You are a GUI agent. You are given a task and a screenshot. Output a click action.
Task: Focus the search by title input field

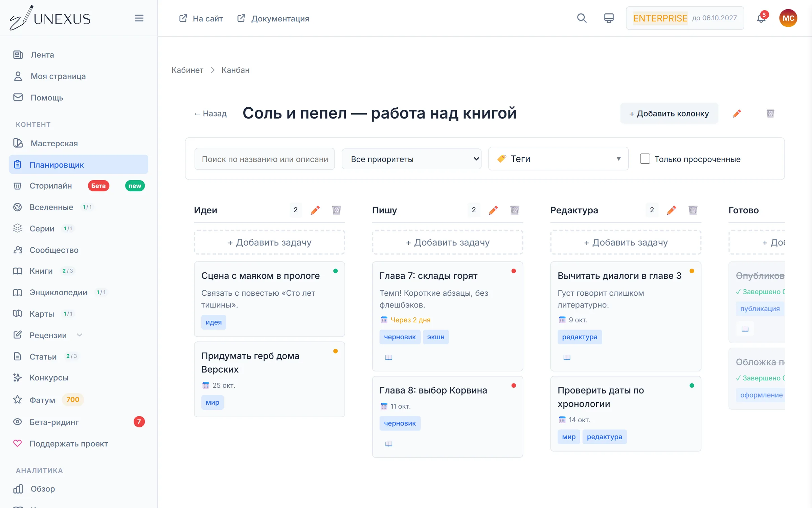265,159
